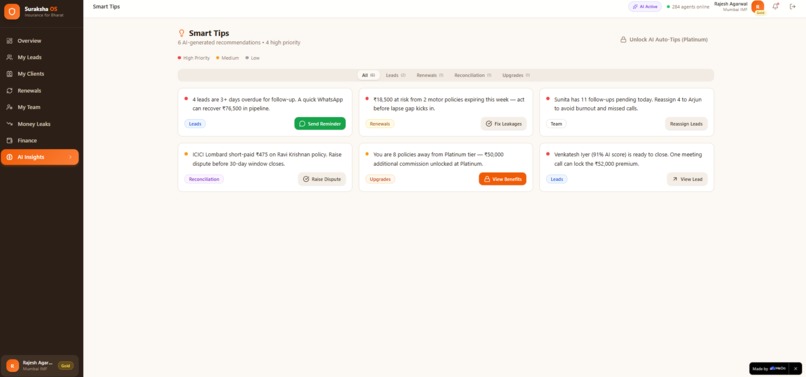The image size is (806, 377).
Task: Click the lock icon on Unlock AI Auto-Tips
Action: (623, 40)
